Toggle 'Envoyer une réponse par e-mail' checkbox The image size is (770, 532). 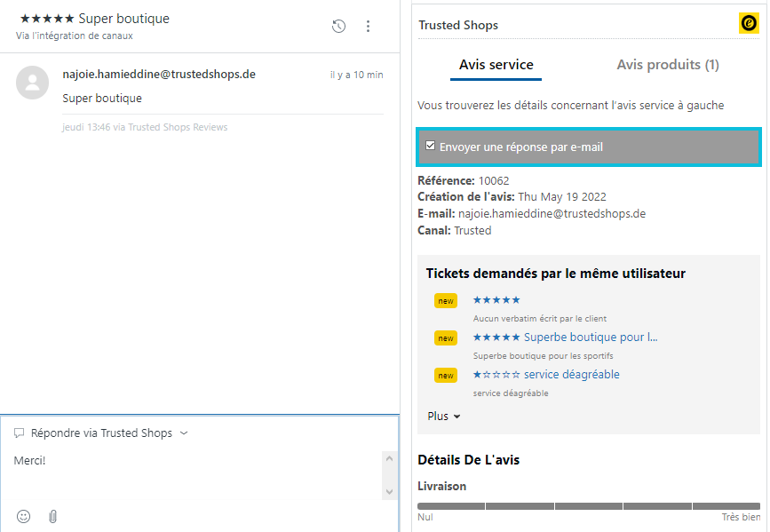pyautogui.click(x=430, y=146)
